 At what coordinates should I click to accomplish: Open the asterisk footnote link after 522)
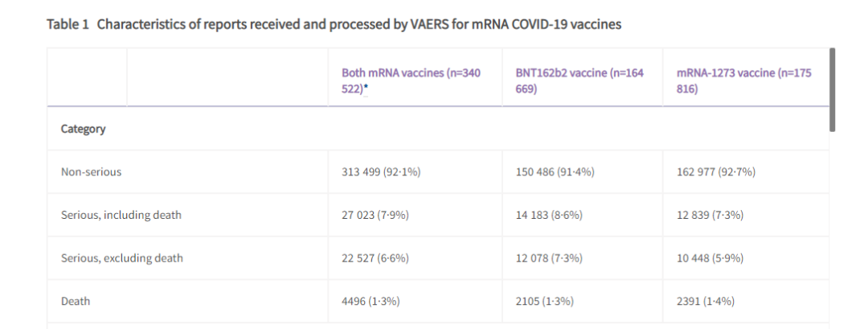coord(366,88)
